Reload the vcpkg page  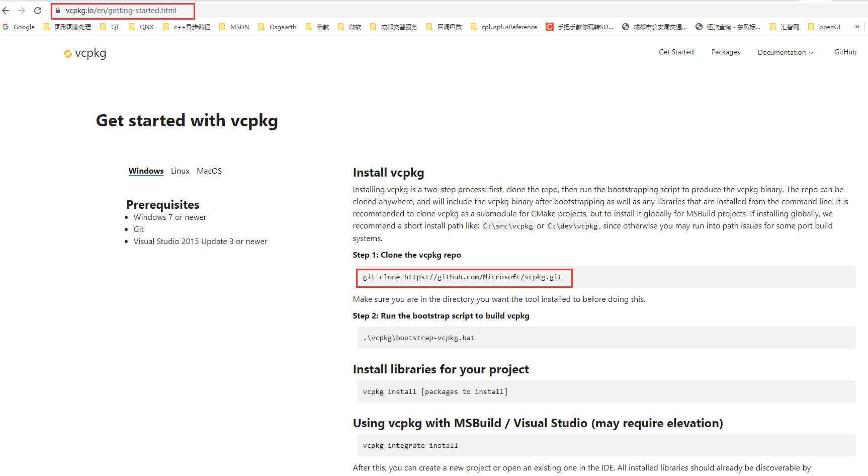[x=38, y=11]
